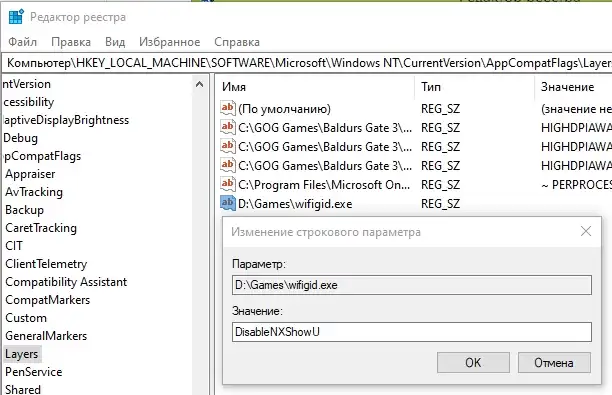Screen dimensions: 612x395
Task: Click the Параметр field with D:\Games\wifigid.exe
Action: (x=412, y=285)
